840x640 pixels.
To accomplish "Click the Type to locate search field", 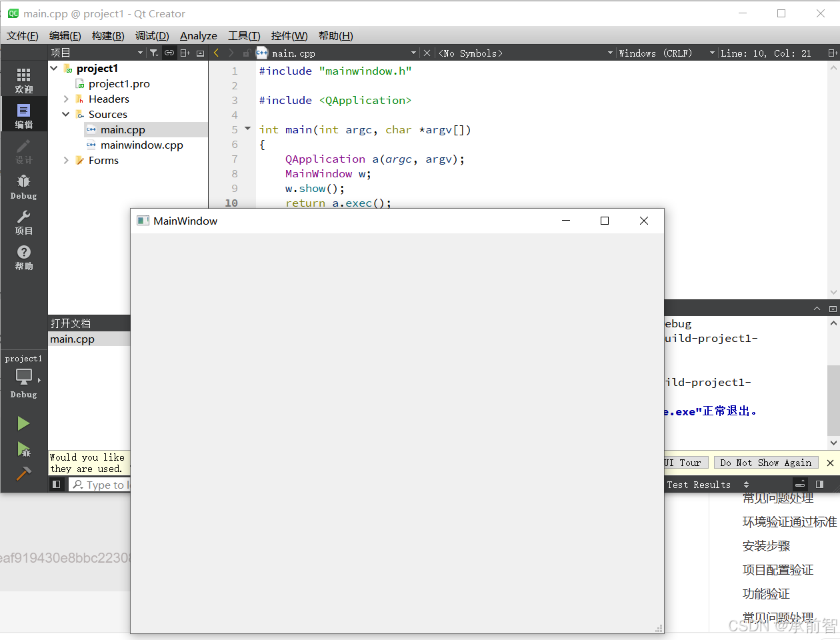I will coord(100,485).
